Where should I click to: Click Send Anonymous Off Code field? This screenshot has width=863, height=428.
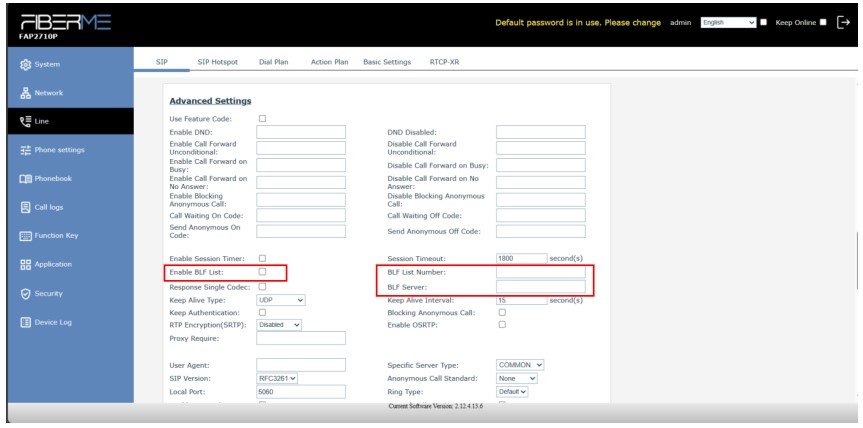[x=540, y=232]
